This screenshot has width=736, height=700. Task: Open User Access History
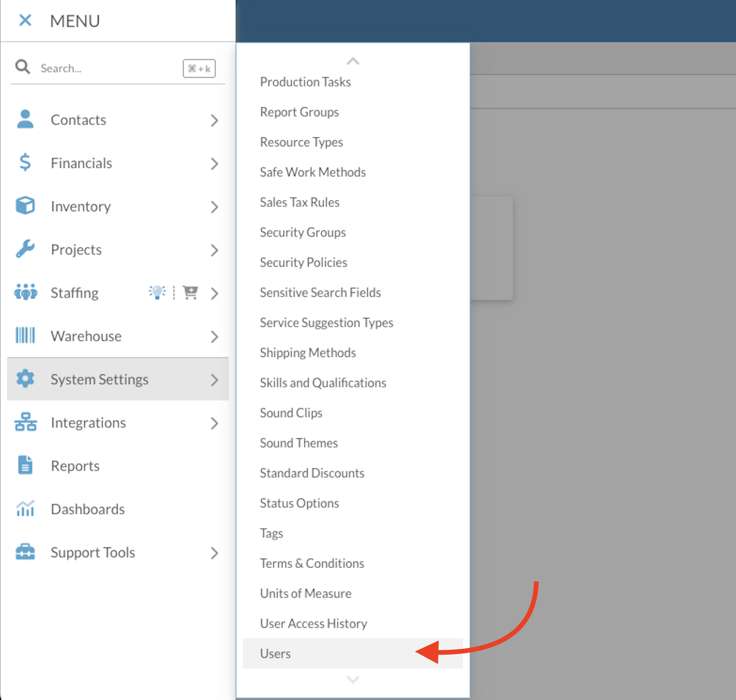(x=314, y=624)
